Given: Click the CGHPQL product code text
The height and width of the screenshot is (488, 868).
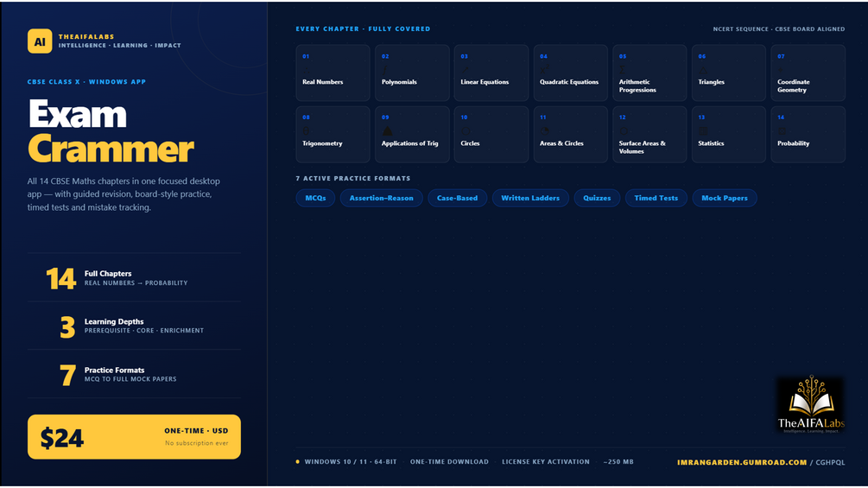Looking at the screenshot, I should [x=830, y=463].
